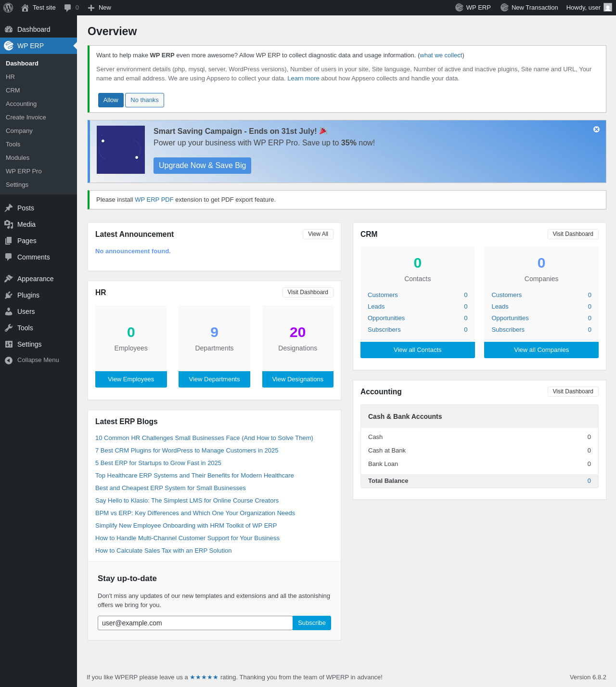Click the Collapse Menu arrow icon

[x=9, y=360]
